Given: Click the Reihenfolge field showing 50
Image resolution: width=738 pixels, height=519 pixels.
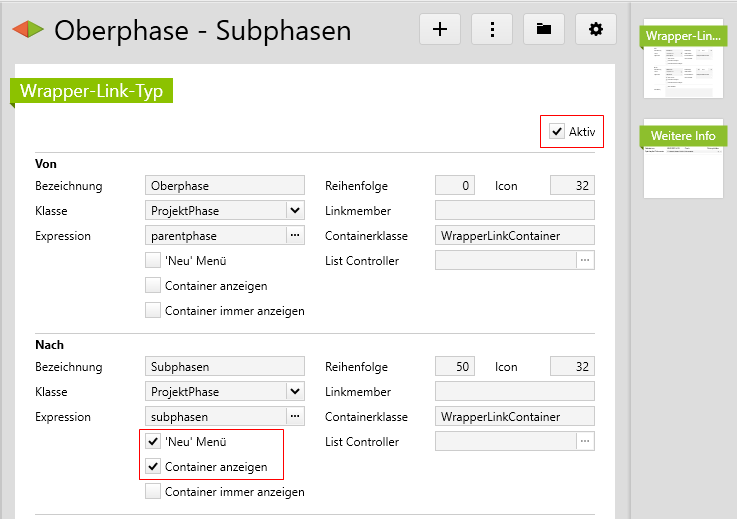Looking at the screenshot, I should click(455, 367).
